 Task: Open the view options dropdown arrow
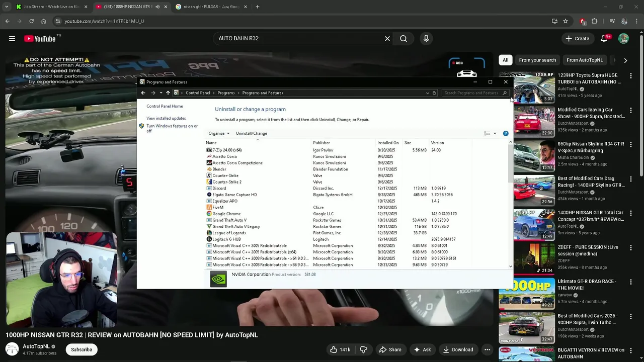[495, 133]
